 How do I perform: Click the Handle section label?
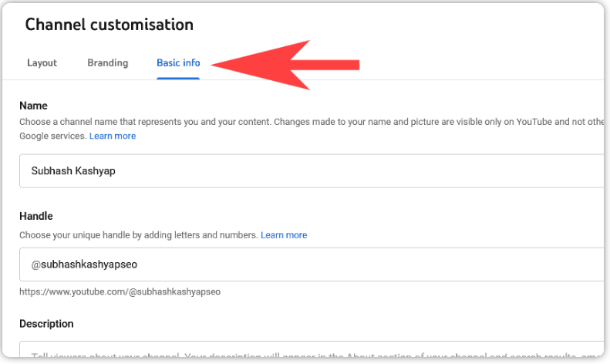pyautogui.click(x=36, y=216)
